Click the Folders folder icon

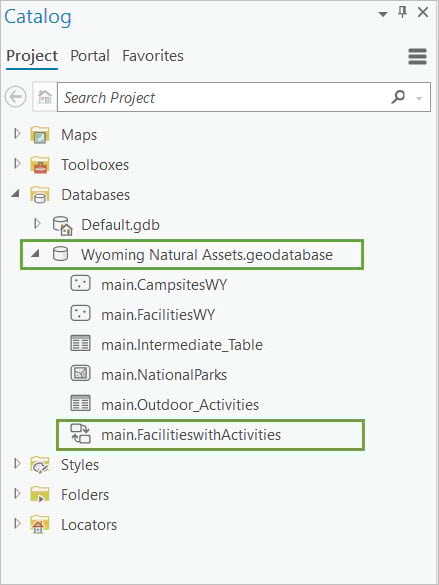pos(40,495)
